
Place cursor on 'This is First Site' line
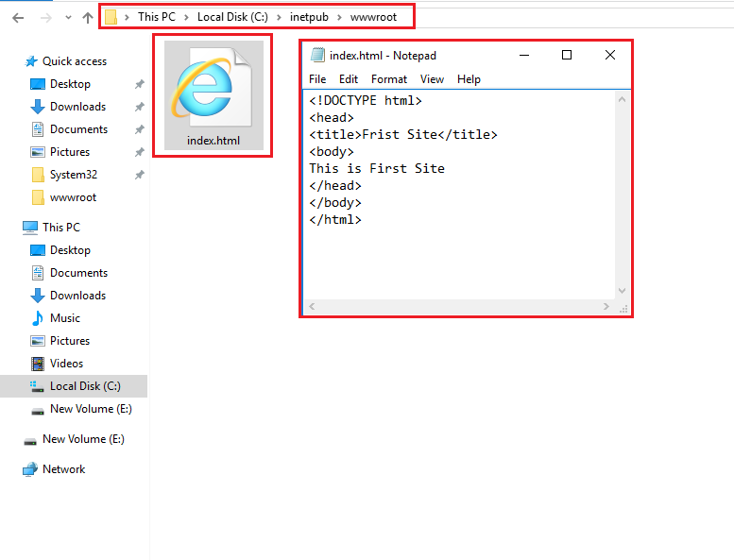pos(377,168)
